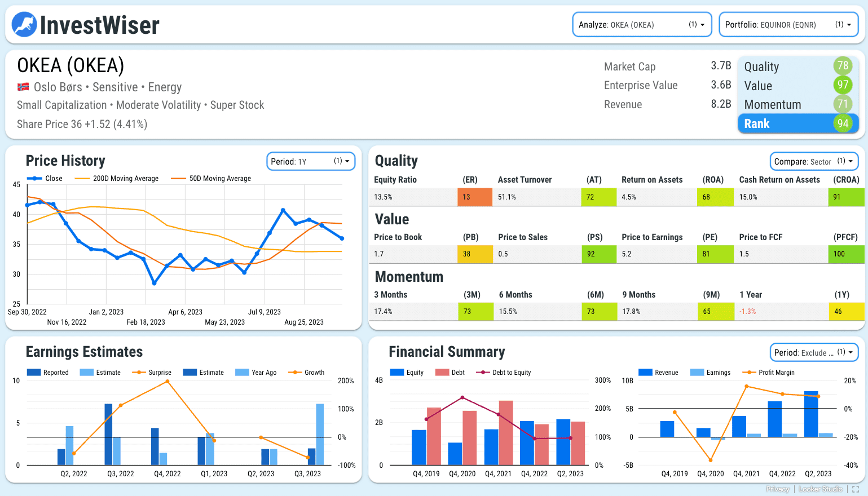The width and height of the screenshot is (868, 496).
Task: Click the Equity Ratio score 13 cell
Action: (x=475, y=197)
